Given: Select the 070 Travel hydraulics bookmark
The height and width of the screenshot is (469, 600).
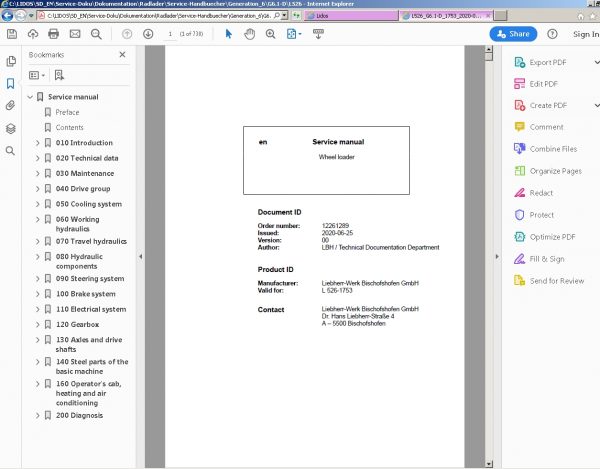Looking at the screenshot, I should (x=91, y=241).
